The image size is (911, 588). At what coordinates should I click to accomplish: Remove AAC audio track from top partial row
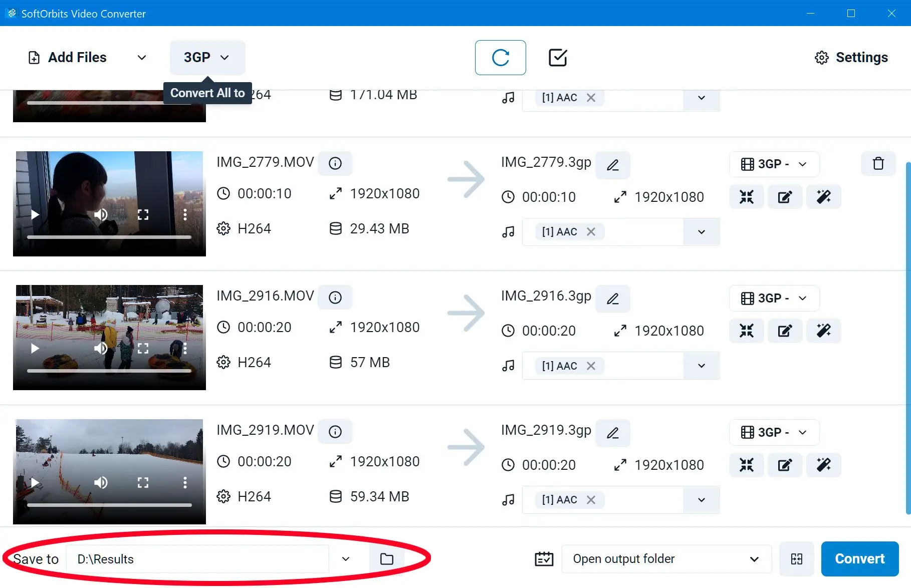tap(591, 98)
